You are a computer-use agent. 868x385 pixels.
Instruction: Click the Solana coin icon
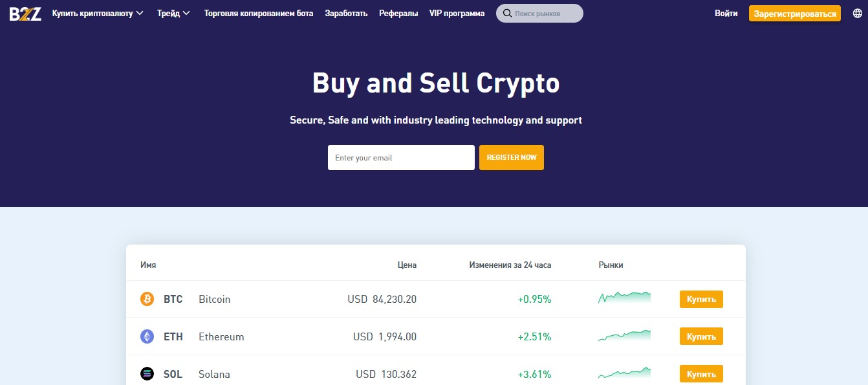click(147, 374)
